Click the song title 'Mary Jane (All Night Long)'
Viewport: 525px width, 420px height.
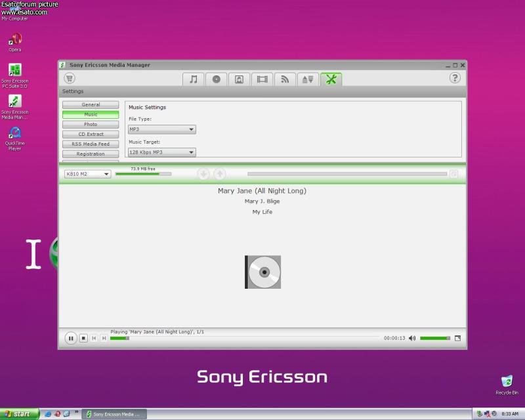(x=262, y=191)
